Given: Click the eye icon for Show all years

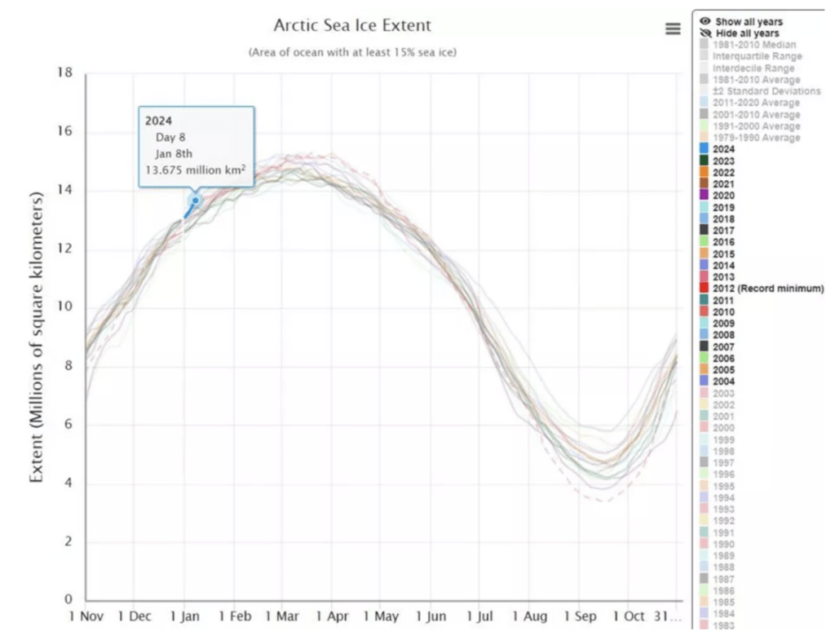Looking at the screenshot, I should coord(705,21).
